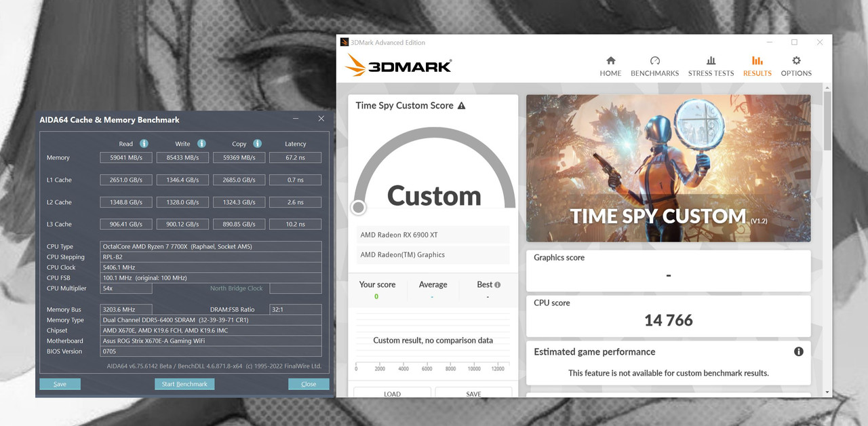Viewport: 868px width, 426px height.
Task: Click the Time Spy Custom thumbnail image
Action: pyautogui.click(x=668, y=168)
